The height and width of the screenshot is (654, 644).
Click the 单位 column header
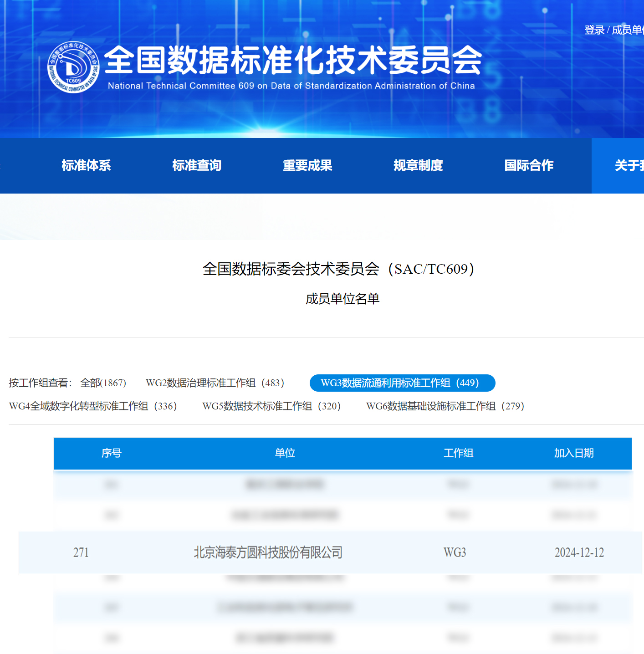pos(285,453)
